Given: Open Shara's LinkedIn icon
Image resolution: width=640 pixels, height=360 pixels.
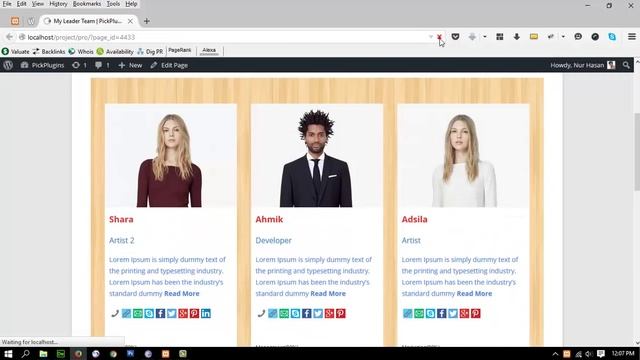Looking at the screenshot, I should click(x=206, y=313).
